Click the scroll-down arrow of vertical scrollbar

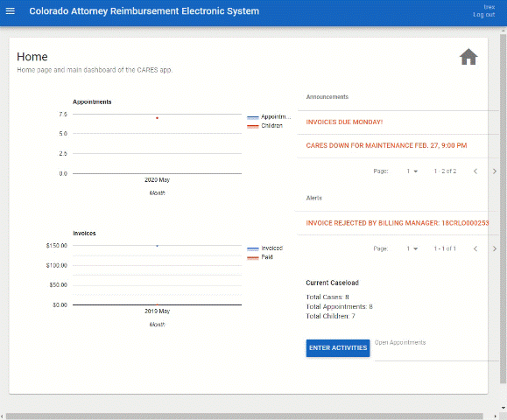pyautogui.click(x=503, y=408)
